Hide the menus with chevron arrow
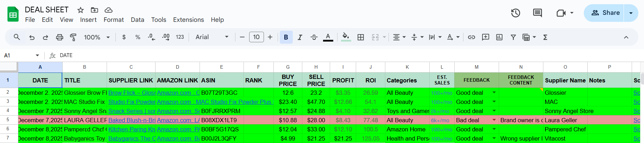Viewport: 644px width, 143px height. tap(626, 37)
